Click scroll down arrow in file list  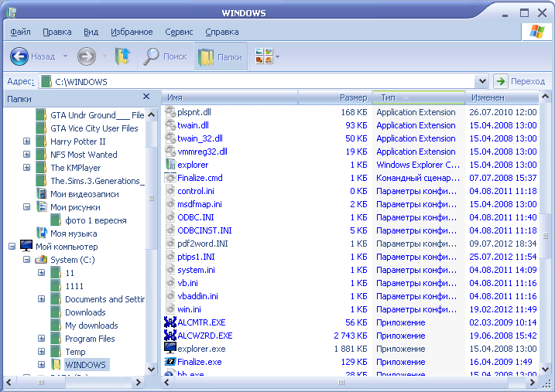546,370
